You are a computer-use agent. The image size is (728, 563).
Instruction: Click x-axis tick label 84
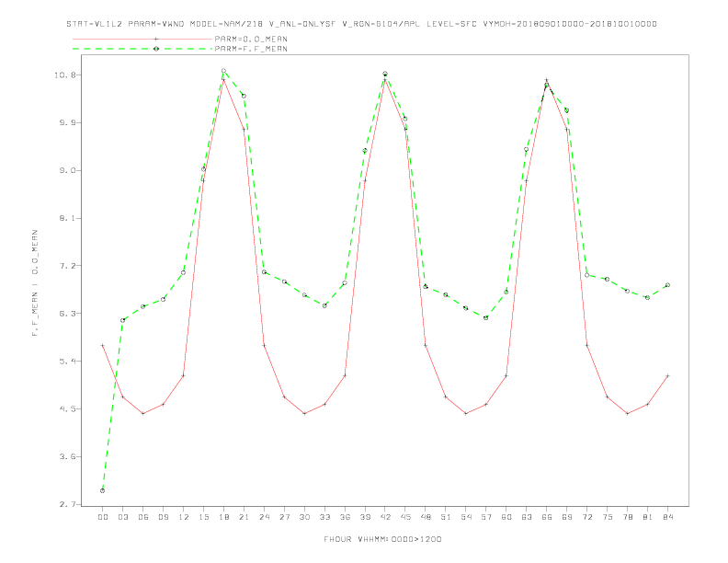click(x=668, y=517)
